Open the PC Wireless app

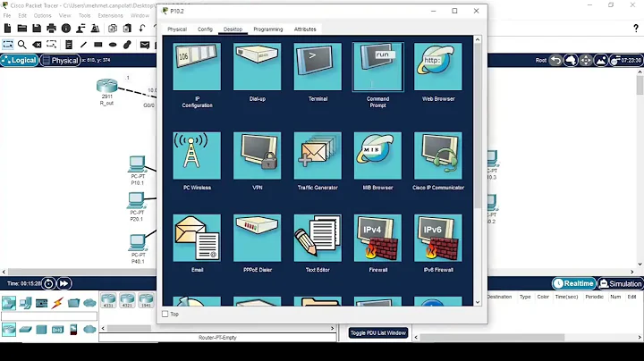pos(197,155)
